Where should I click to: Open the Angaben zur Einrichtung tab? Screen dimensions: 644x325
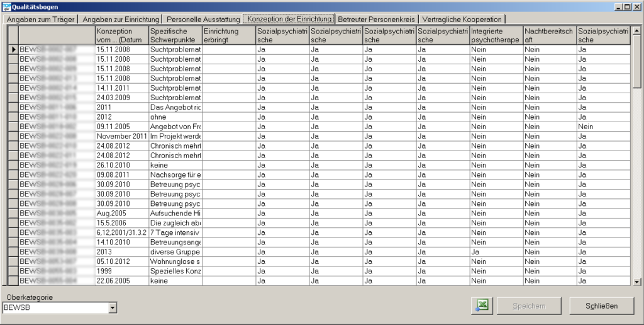click(121, 20)
